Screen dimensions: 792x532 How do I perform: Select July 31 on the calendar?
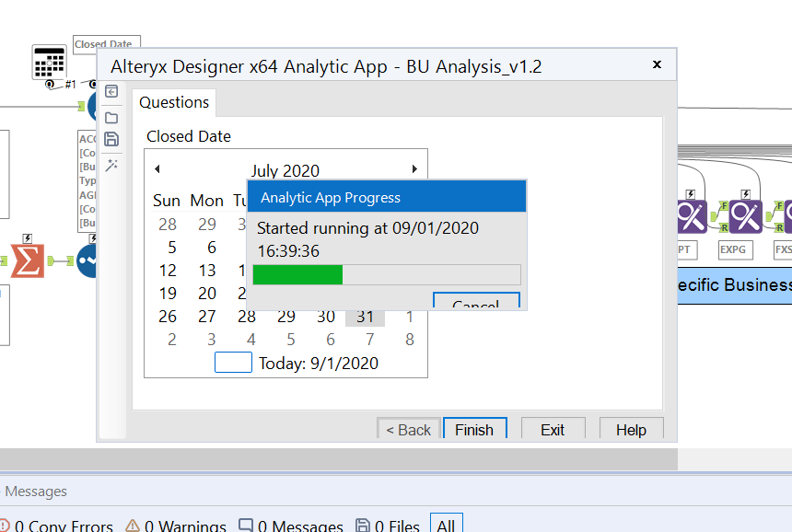tap(366, 316)
